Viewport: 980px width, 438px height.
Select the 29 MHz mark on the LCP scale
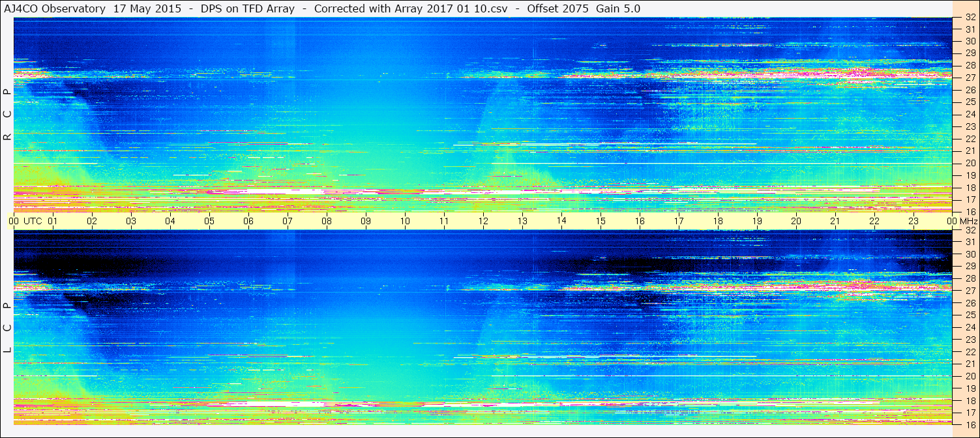pyautogui.click(x=970, y=267)
